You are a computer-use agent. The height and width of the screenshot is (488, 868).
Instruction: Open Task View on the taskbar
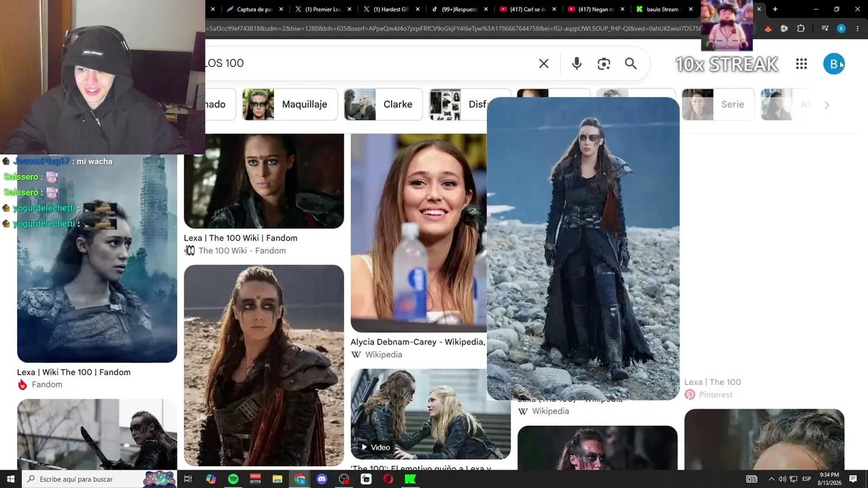click(188, 479)
